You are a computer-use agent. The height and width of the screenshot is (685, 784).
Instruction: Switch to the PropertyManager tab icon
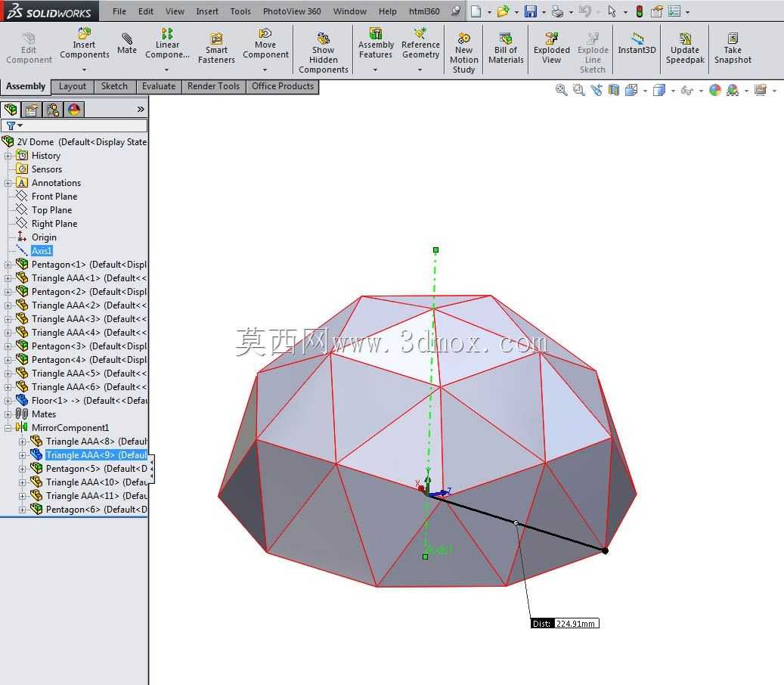click(x=32, y=109)
